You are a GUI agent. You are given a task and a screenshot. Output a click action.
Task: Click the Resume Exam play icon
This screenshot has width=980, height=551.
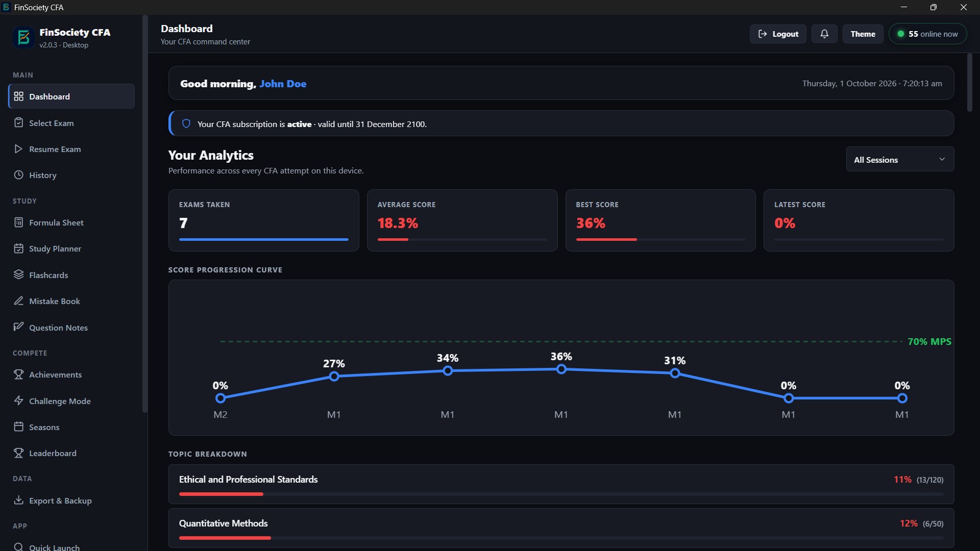[x=19, y=149]
